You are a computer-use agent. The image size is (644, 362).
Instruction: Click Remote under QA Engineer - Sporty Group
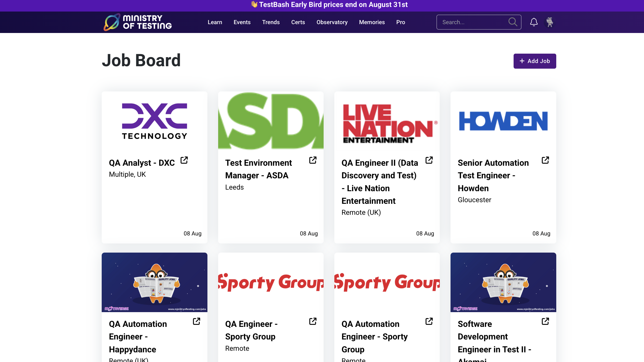click(x=237, y=348)
